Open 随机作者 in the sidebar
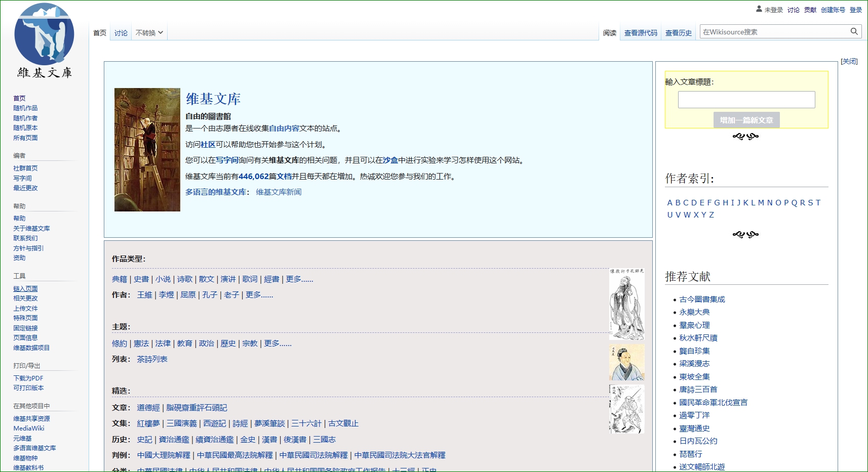Screen dimensions: 868x472 coord(25,118)
